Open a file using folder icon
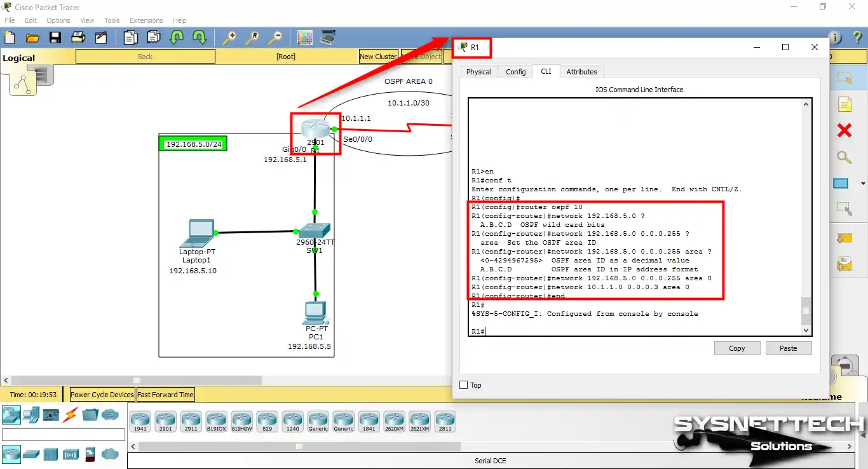Screen dimensions: 868x469 [32, 38]
